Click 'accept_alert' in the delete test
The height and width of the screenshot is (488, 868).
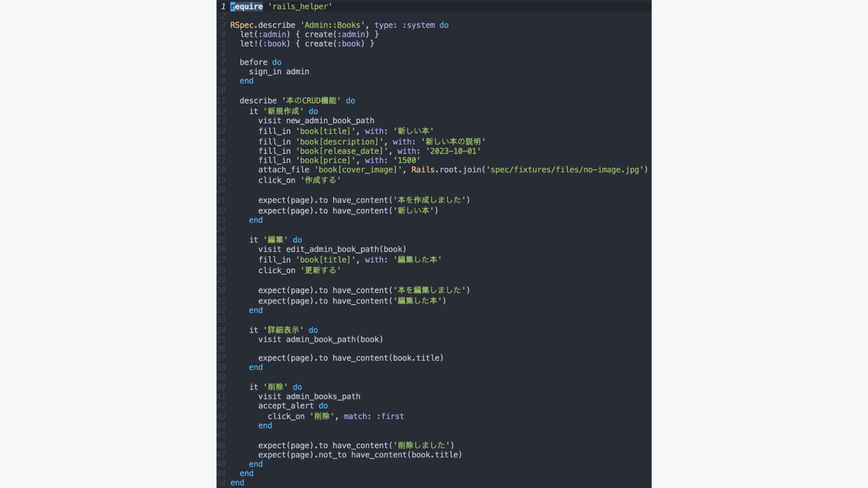(x=286, y=406)
